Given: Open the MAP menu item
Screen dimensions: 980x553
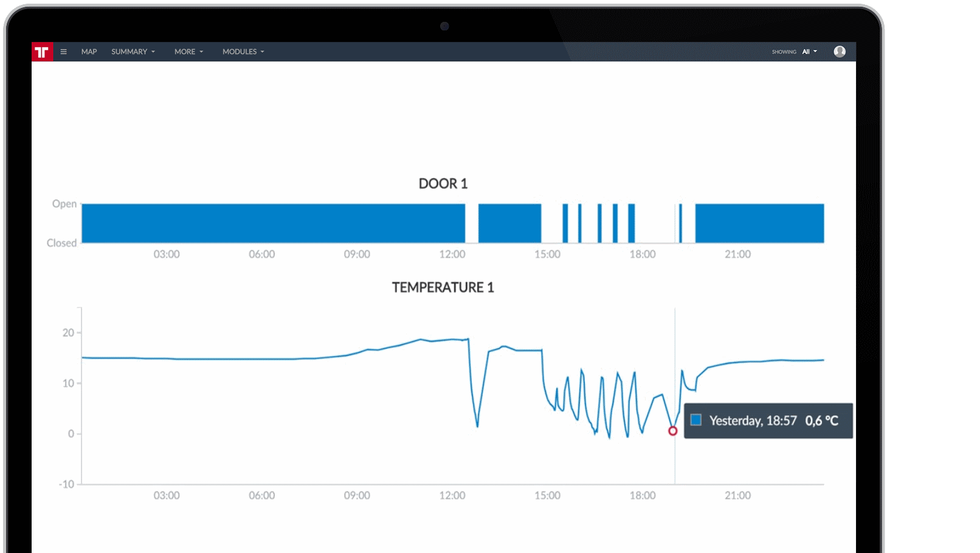Looking at the screenshot, I should 89,52.
